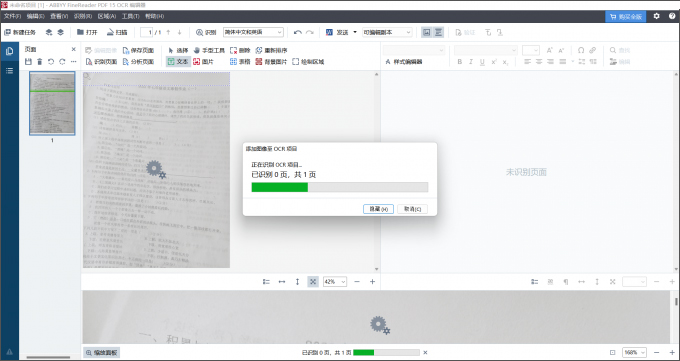Open the OCR language dropdown
The image size is (680, 361).
click(x=253, y=33)
